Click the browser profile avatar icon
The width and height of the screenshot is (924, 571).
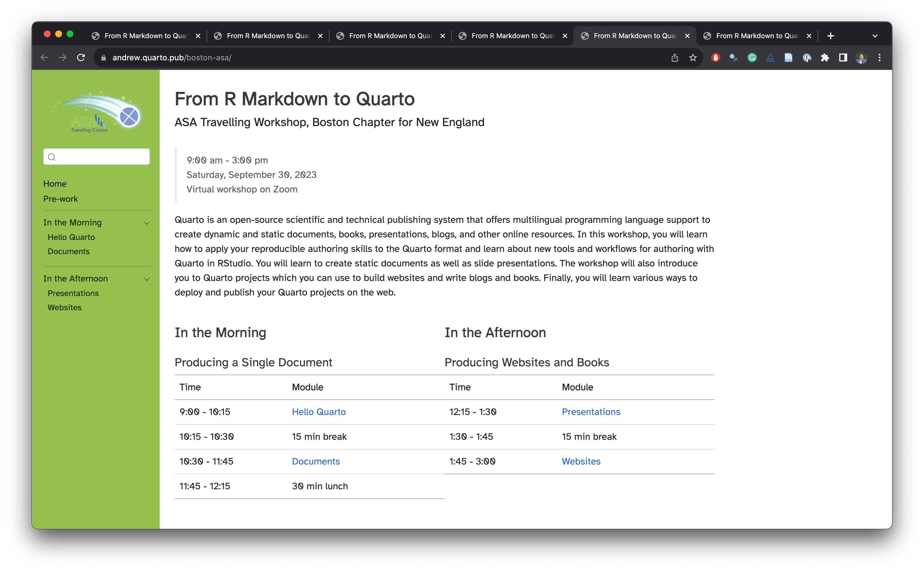pyautogui.click(x=861, y=57)
